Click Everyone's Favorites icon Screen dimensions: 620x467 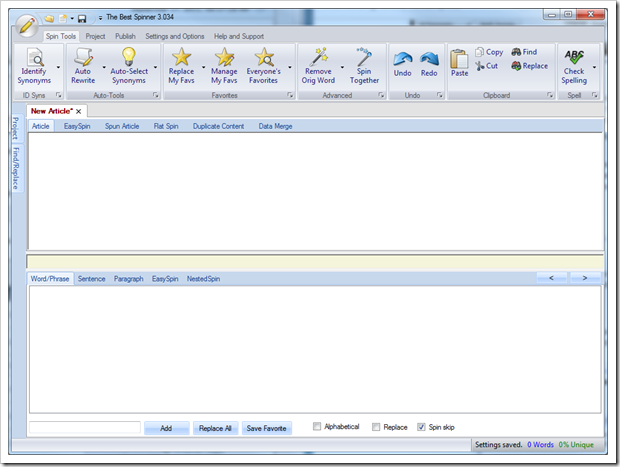tap(264, 58)
